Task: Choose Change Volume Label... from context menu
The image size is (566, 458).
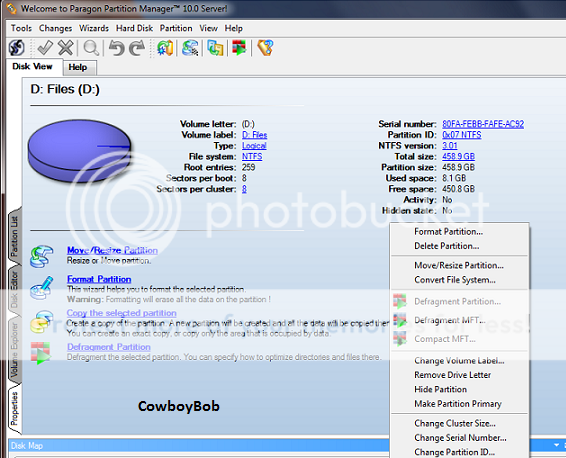Action: pyautogui.click(x=459, y=361)
